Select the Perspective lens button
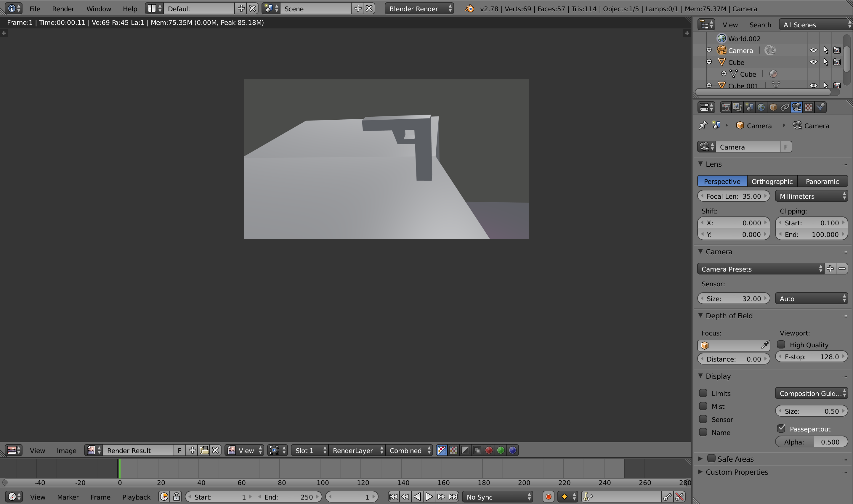Image resolution: width=853 pixels, height=504 pixels. 722,181
